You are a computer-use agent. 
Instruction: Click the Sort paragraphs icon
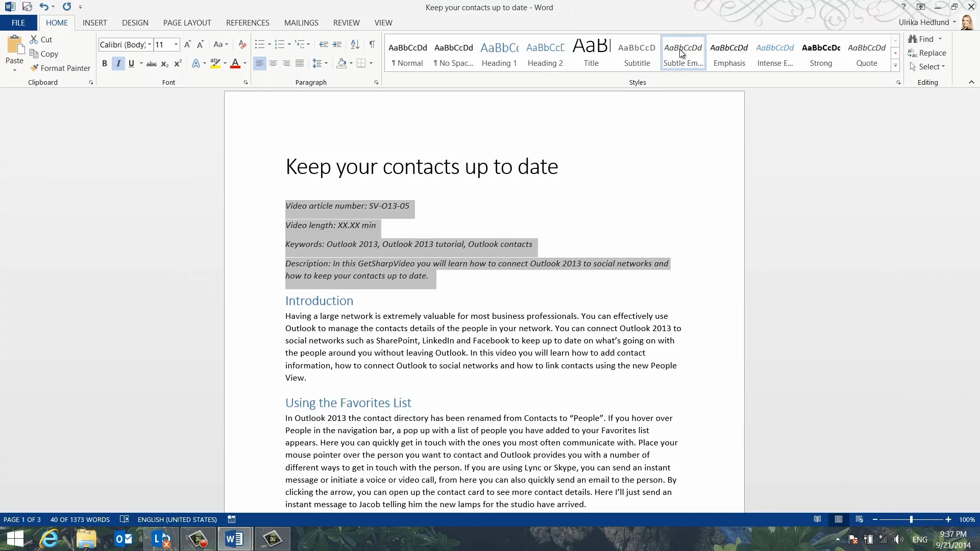pos(355,45)
